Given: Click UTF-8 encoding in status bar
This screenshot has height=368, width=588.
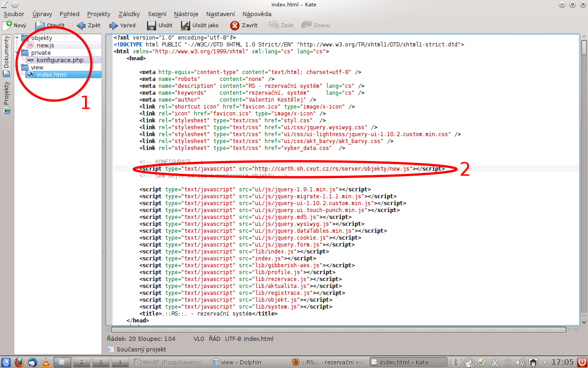Looking at the screenshot, I should click(x=233, y=339).
